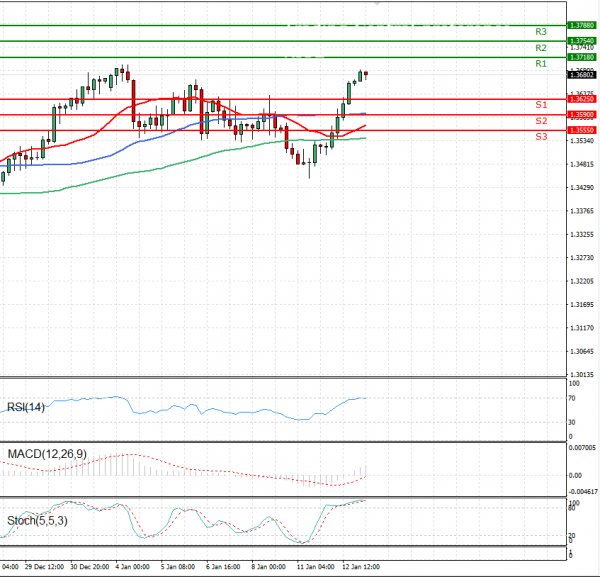Select the S2 support label
The width and height of the screenshot is (600, 577).
point(540,121)
